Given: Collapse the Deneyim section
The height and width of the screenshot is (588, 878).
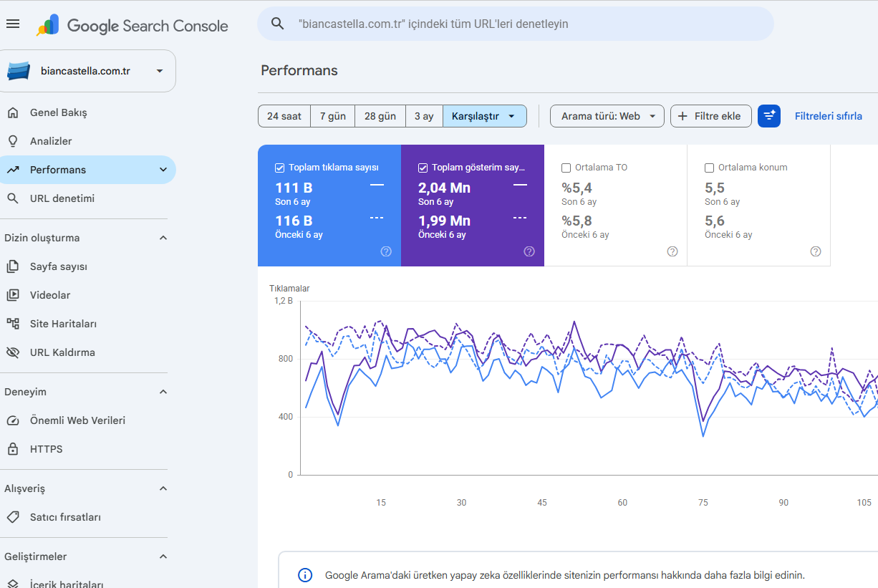Looking at the screenshot, I should tap(163, 392).
